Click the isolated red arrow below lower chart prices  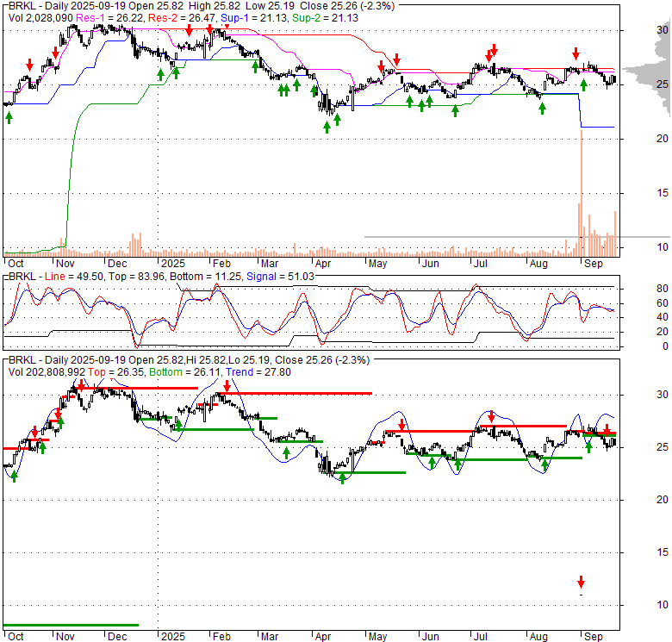(x=582, y=582)
